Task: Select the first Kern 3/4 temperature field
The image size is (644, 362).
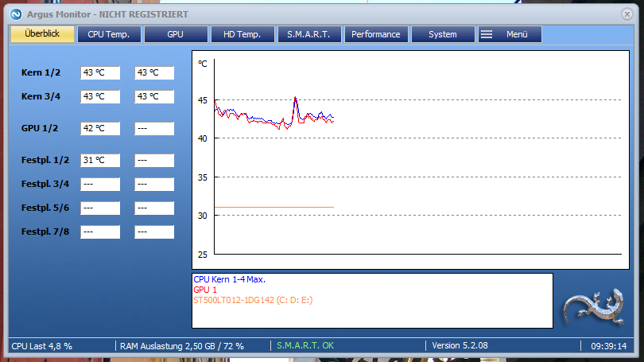Action: point(100,96)
